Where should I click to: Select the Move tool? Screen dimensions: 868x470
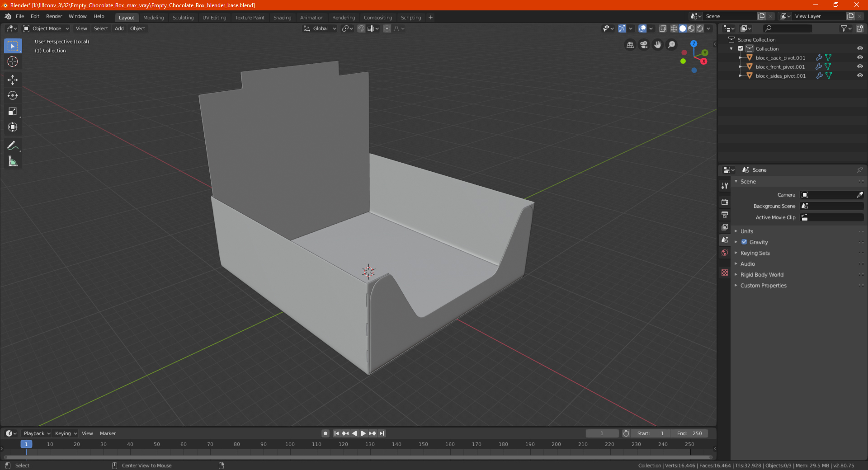click(x=13, y=80)
